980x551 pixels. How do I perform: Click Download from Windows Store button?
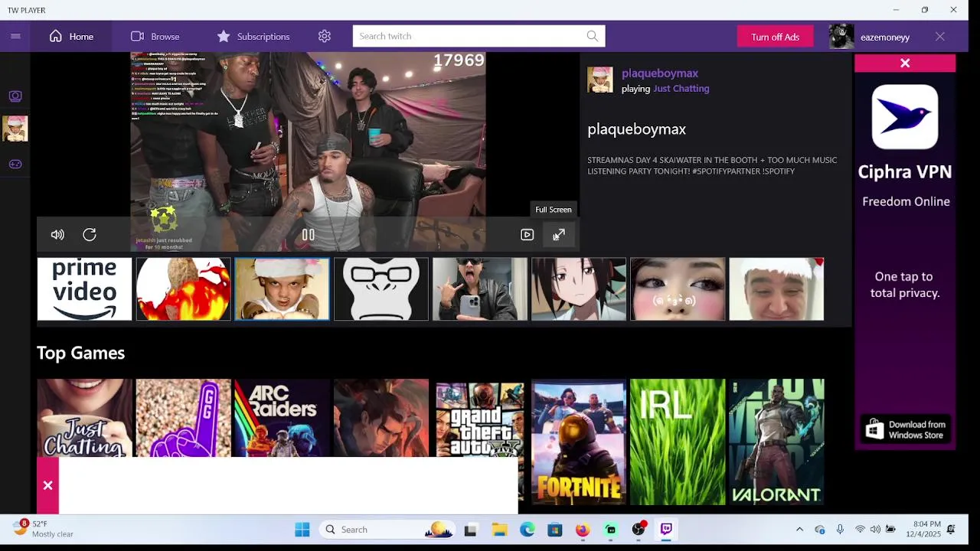pos(905,430)
